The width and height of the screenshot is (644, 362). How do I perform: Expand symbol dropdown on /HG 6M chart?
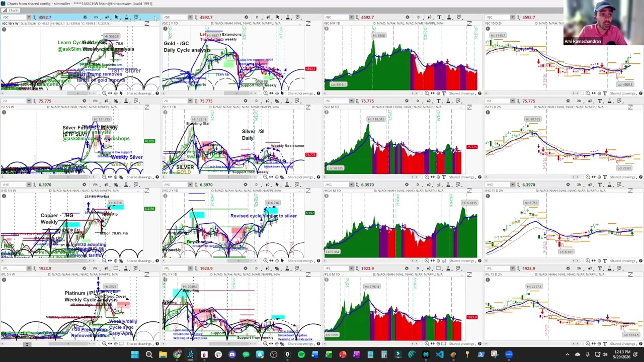[351, 185]
